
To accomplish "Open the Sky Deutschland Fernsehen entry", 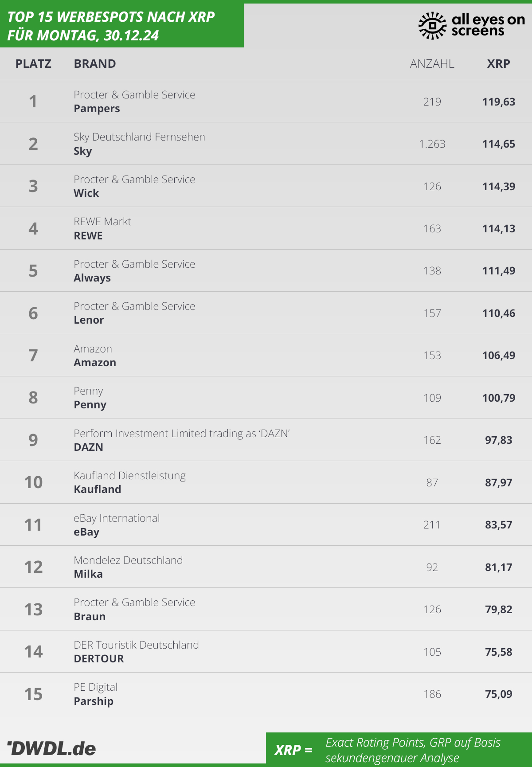I will 139,137.
